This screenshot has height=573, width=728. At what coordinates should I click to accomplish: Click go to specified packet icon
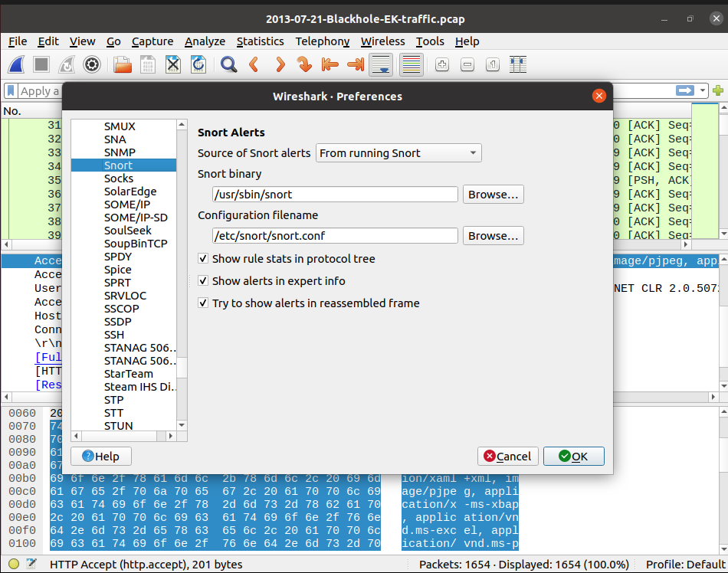tap(304, 64)
